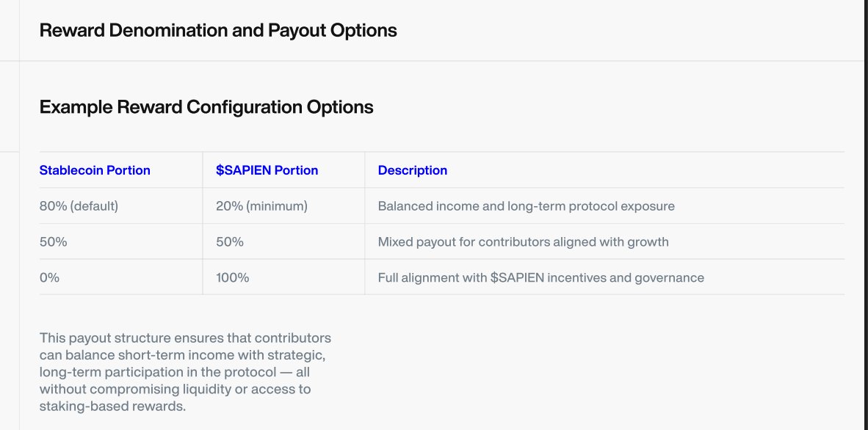Viewport: 868px width, 430px height.
Task: Click the 50% cell in Stablecoin column
Action: pos(53,242)
